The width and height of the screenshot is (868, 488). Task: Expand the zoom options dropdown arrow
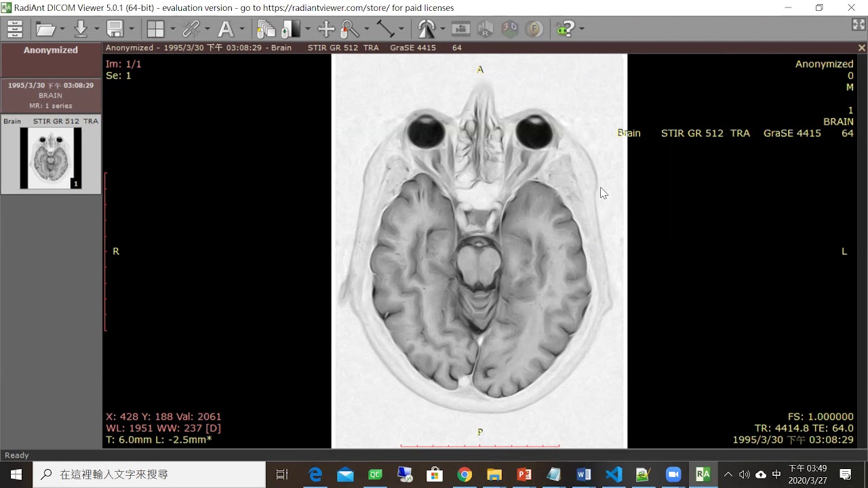tap(367, 29)
